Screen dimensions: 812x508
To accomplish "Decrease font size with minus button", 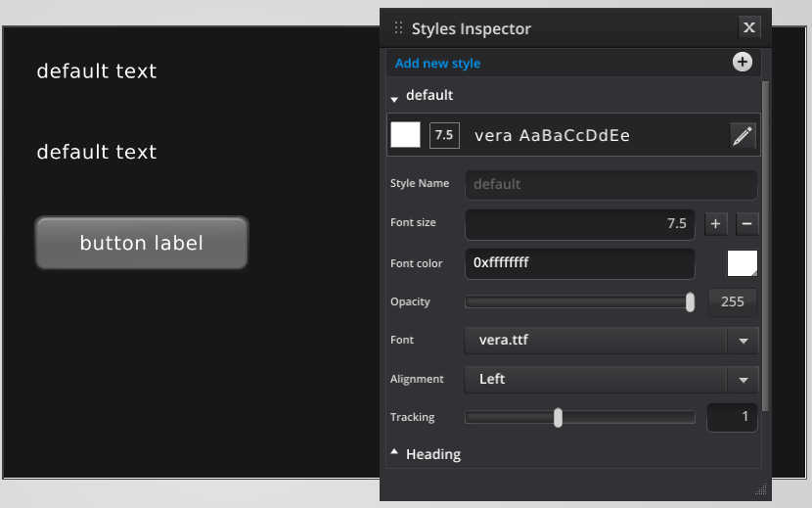I will [746, 224].
